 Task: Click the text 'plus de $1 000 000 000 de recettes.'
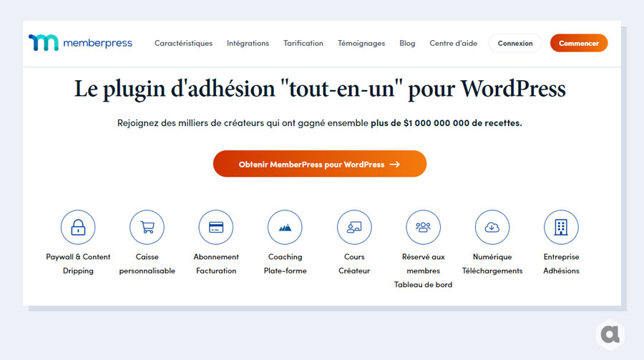446,123
